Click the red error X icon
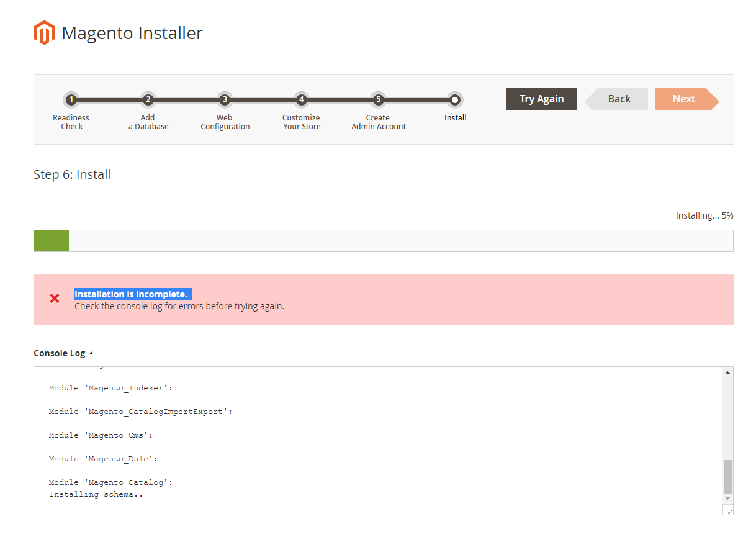This screenshot has width=756, height=537. pyautogui.click(x=55, y=299)
